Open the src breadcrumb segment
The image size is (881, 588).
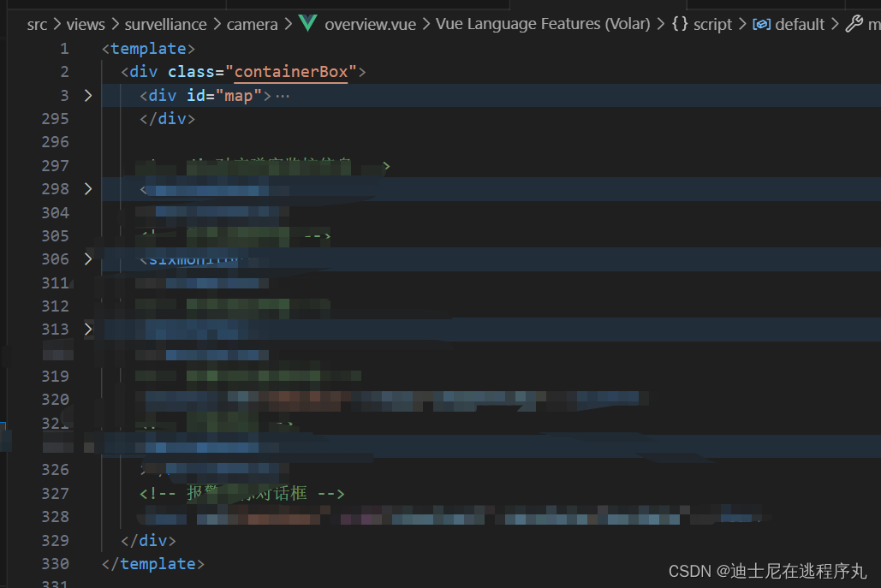(x=37, y=25)
